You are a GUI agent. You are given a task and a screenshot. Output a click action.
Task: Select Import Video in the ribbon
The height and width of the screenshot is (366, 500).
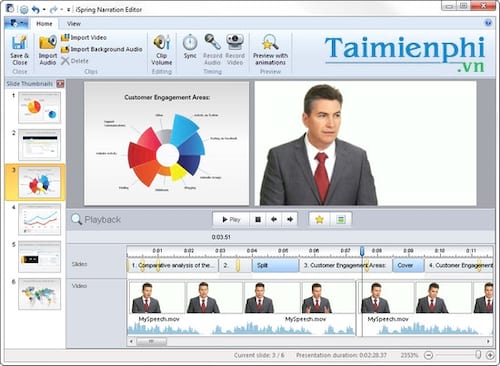pyautogui.click(x=84, y=38)
